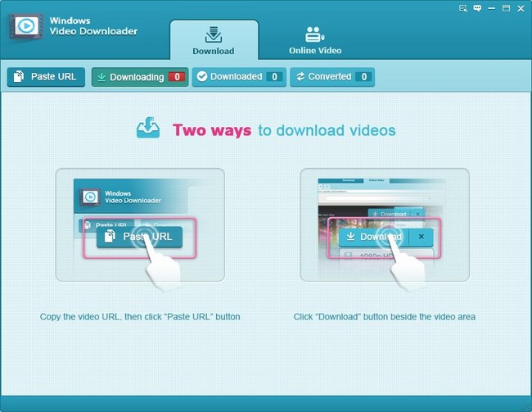
Task: Click the red Downloading count badge
Action: pyautogui.click(x=177, y=77)
